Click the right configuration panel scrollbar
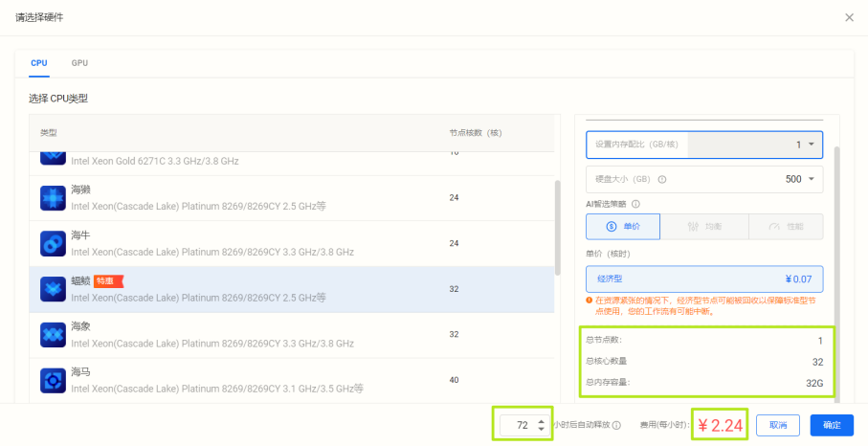This screenshot has width=868, height=446. pos(837,275)
